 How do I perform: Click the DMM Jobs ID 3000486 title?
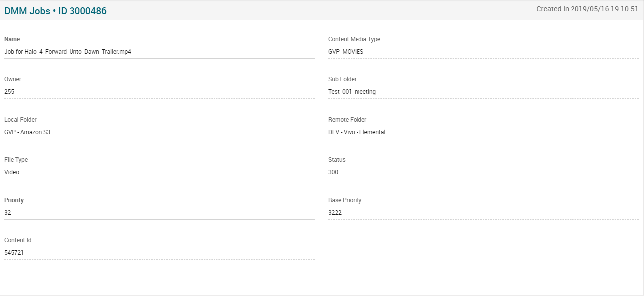[x=56, y=11]
